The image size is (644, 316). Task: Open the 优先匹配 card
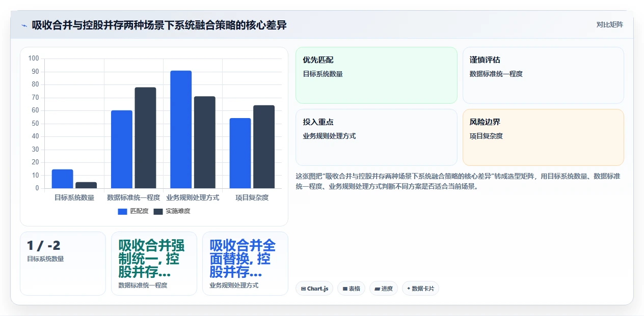377,75
